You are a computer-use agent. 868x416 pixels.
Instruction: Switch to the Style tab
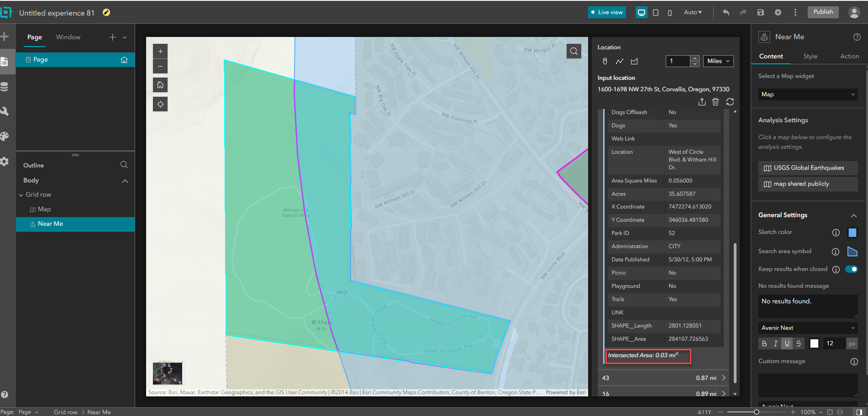810,56
